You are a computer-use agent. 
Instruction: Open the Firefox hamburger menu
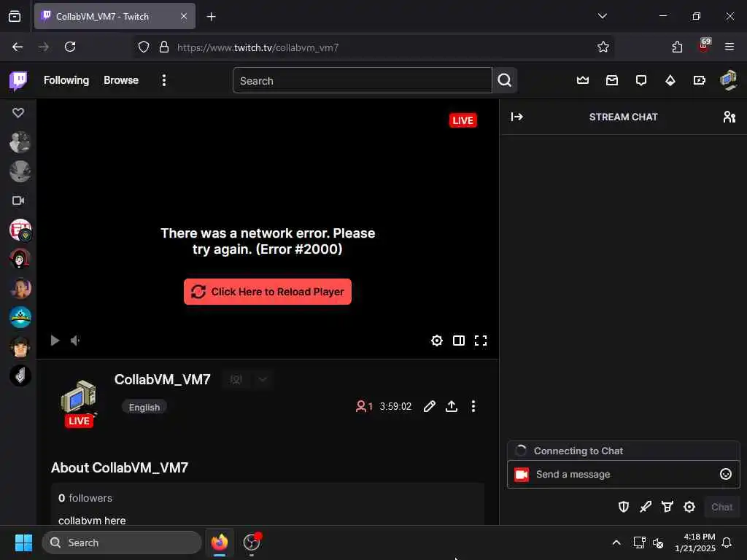click(729, 47)
